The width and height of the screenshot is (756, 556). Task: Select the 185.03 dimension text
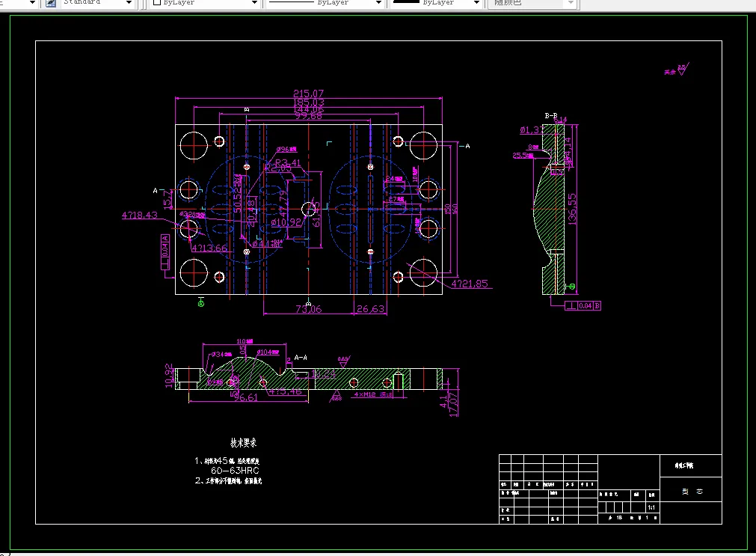point(309,102)
